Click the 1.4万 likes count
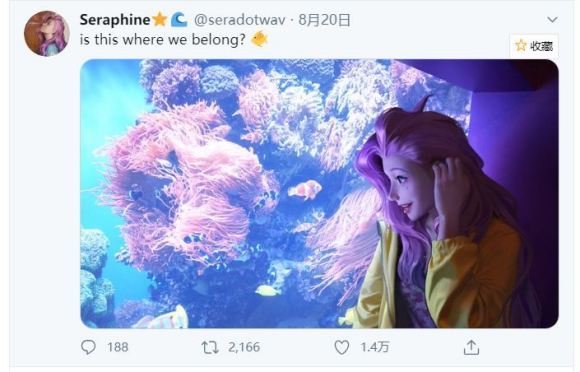580x372 pixels. tap(375, 347)
